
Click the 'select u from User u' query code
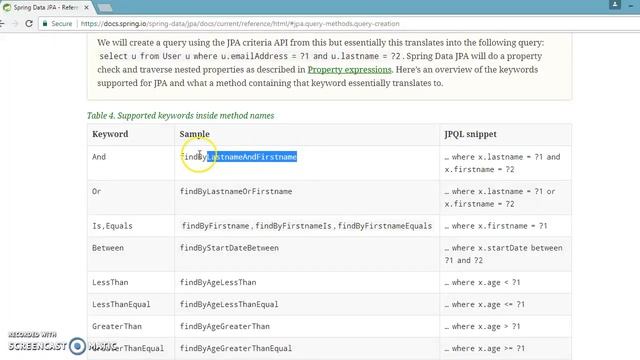coord(250,56)
